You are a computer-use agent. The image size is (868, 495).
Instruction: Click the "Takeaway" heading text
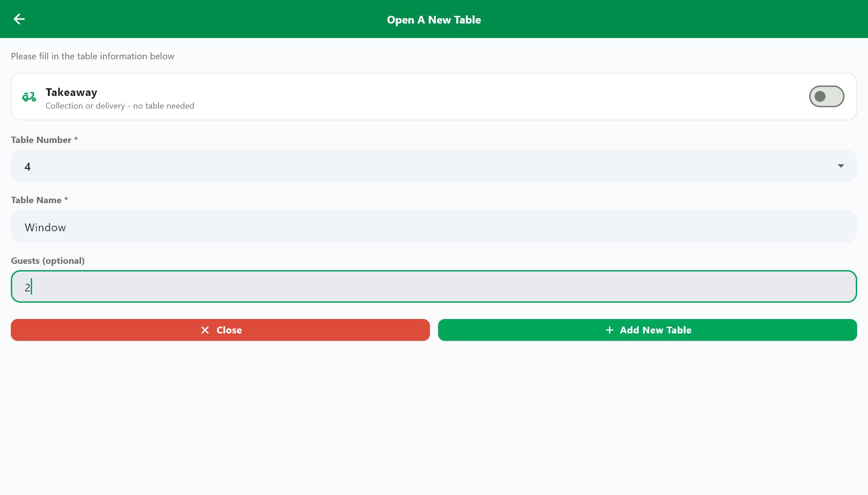pos(71,92)
